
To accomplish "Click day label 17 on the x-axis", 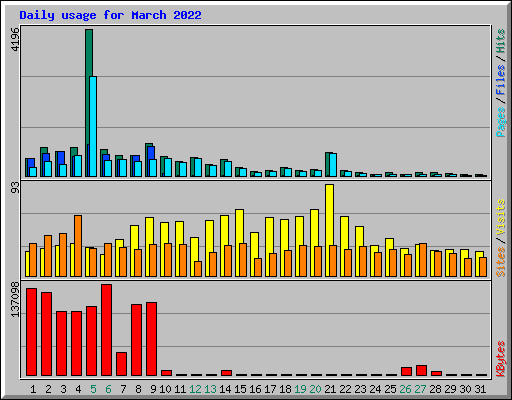I will (x=270, y=389).
